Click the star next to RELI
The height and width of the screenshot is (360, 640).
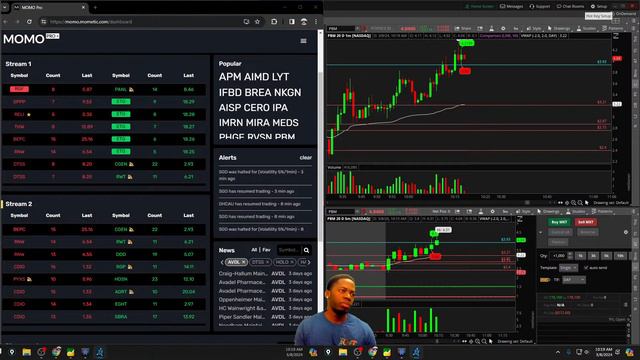pyautogui.click(x=29, y=115)
